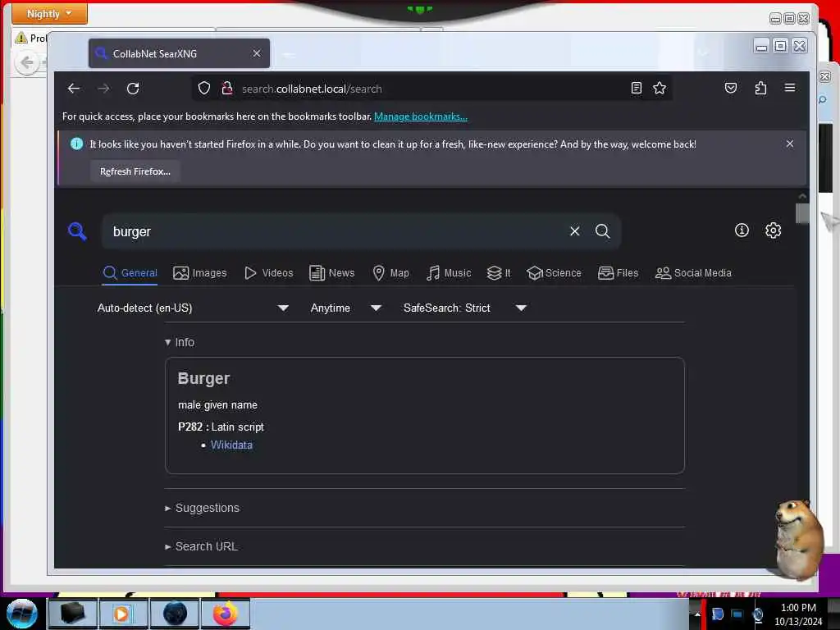This screenshot has height=630, width=840.
Task: Click the "male given name" description text
Action: (217, 405)
